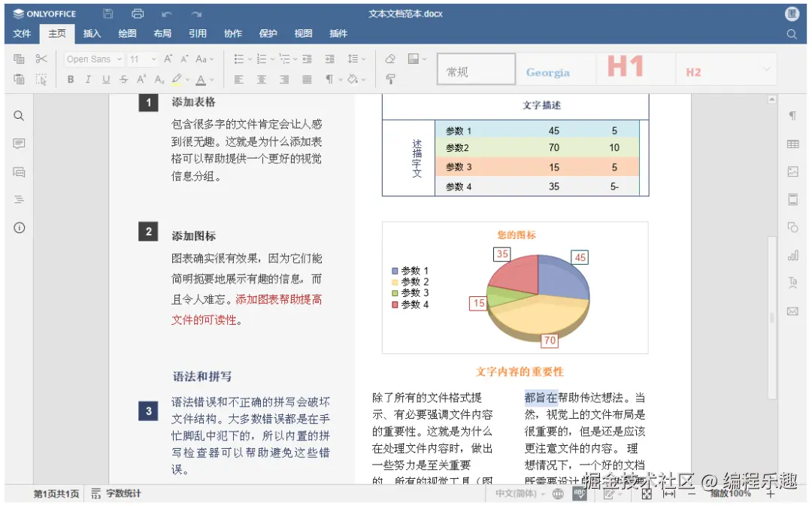
Task: Apply the 常规 paragraph style
Action: point(477,69)
